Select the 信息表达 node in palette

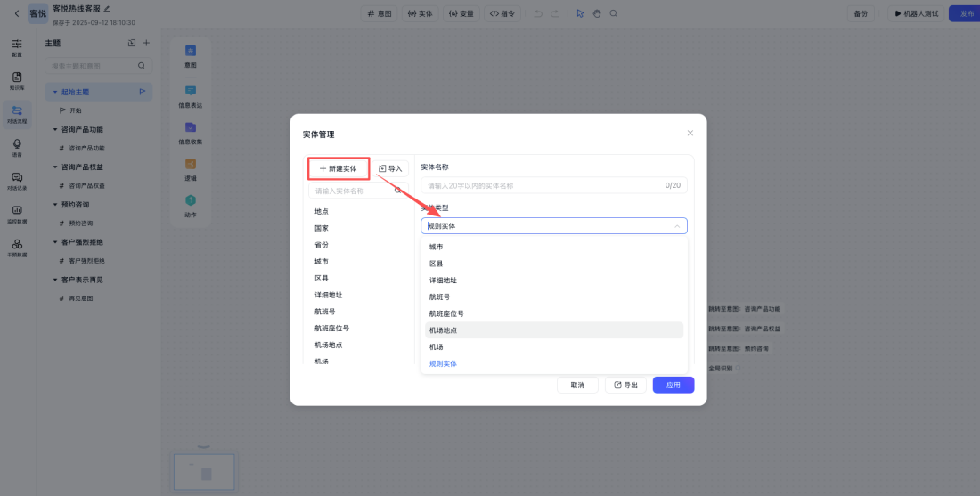(x=191, y=97)
